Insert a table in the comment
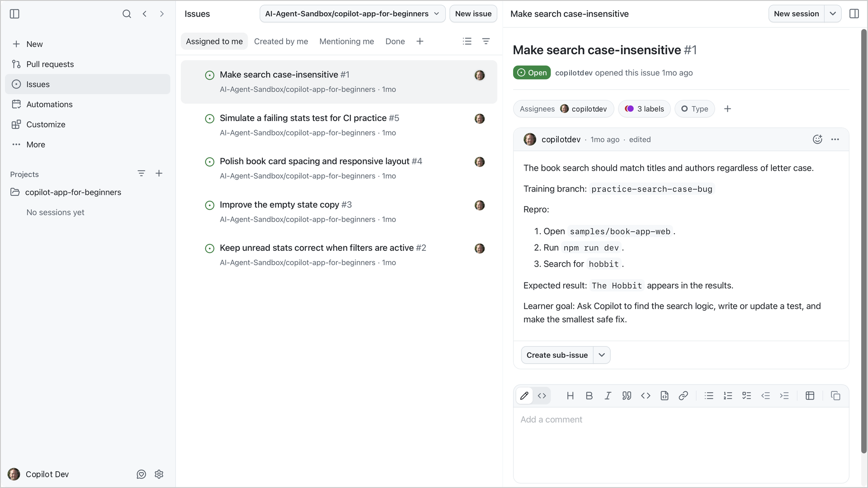 810,396
